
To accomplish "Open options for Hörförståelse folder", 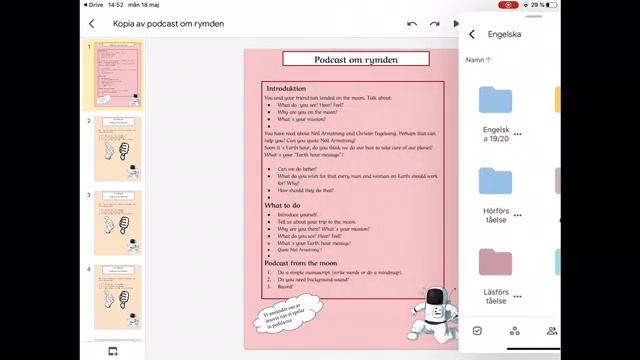I will 518,215.
